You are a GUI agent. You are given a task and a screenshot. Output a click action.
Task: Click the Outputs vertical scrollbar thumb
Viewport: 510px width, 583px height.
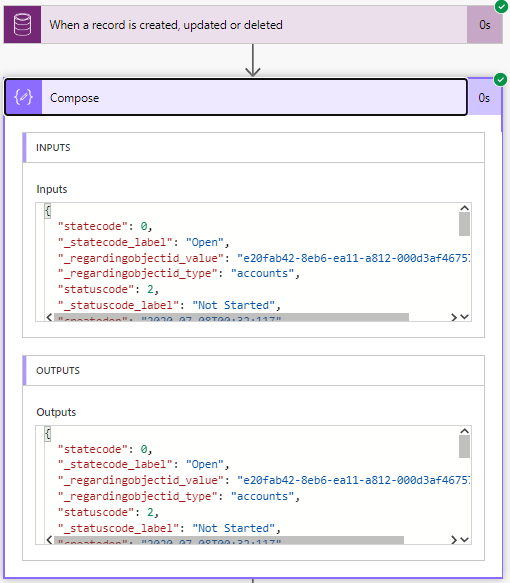coord(464,447)
